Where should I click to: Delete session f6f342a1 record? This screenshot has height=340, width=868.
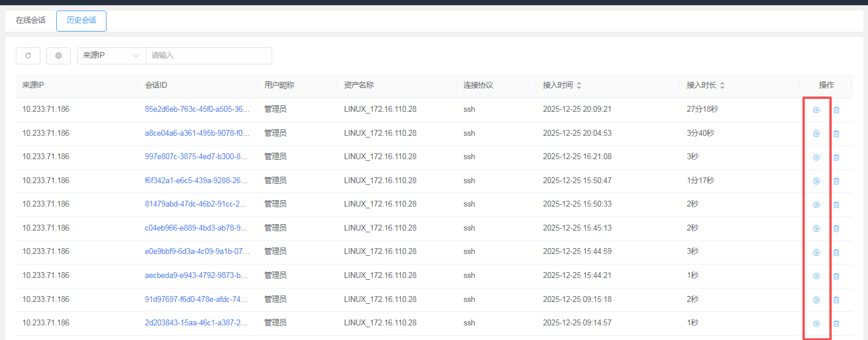pos(836,181)
